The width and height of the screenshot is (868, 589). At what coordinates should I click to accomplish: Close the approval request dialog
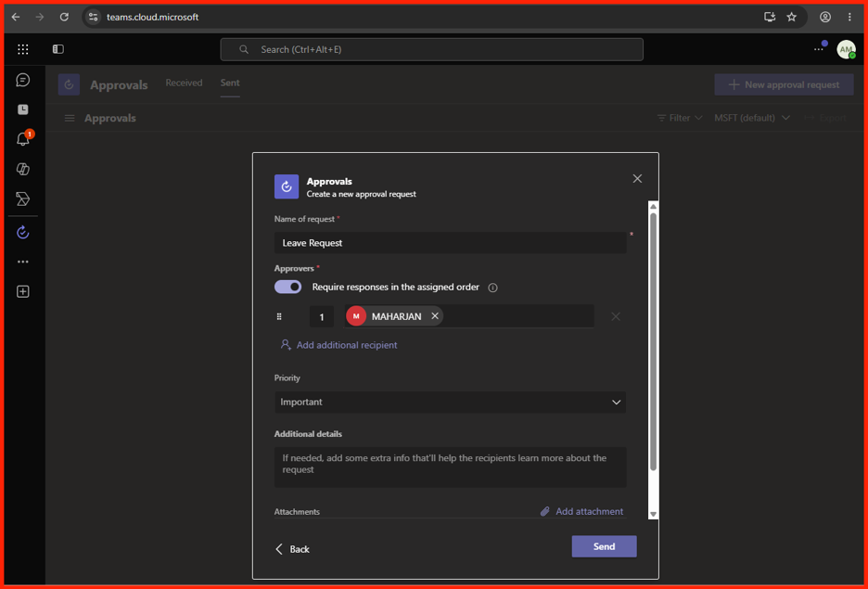(x=637, y=178)
